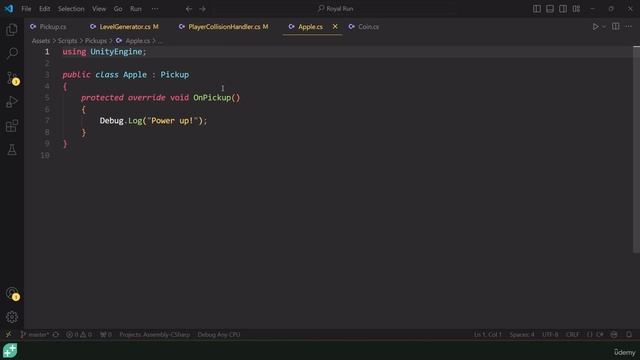Click the Copilot status icon
Viewport: 640px width, 360px height.
coord(614,335)
